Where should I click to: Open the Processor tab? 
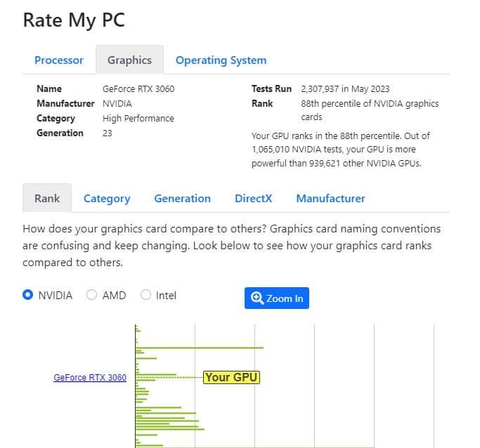pyautogui.click(x=59, y=60)
